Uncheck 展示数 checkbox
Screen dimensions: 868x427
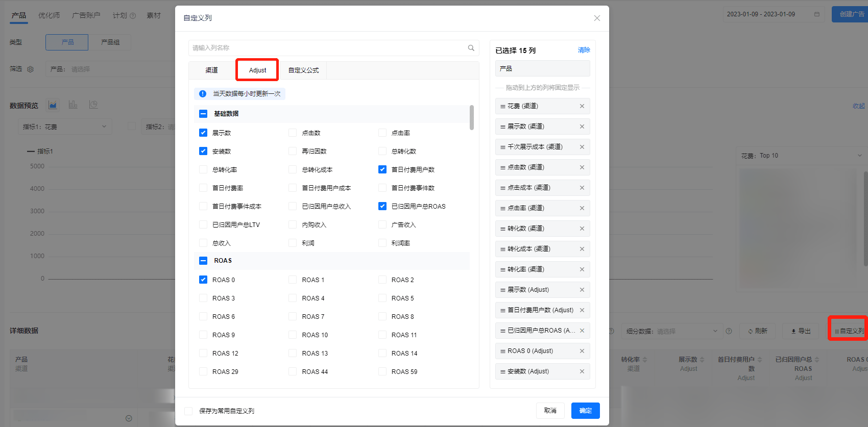pyautogui.click(x=203, y=133)
